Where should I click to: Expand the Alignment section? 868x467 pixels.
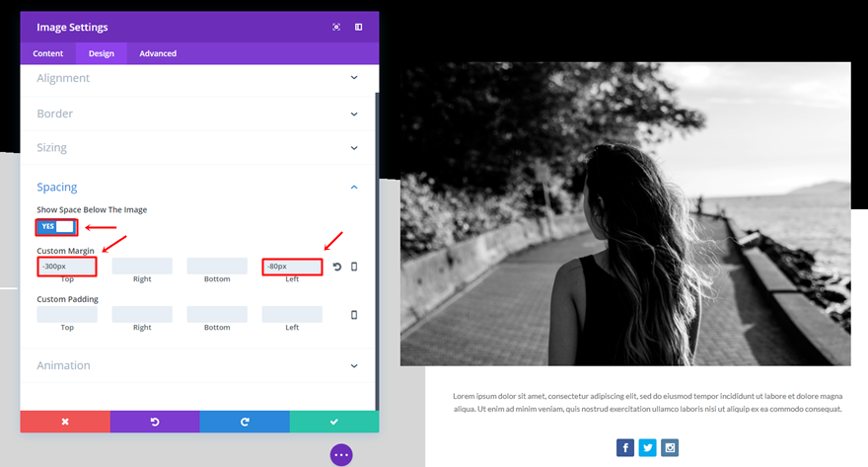[x=198, y=78]
